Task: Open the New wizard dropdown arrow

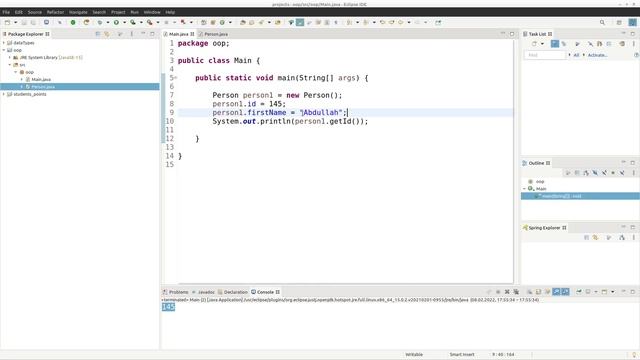Action: point(16,22)
